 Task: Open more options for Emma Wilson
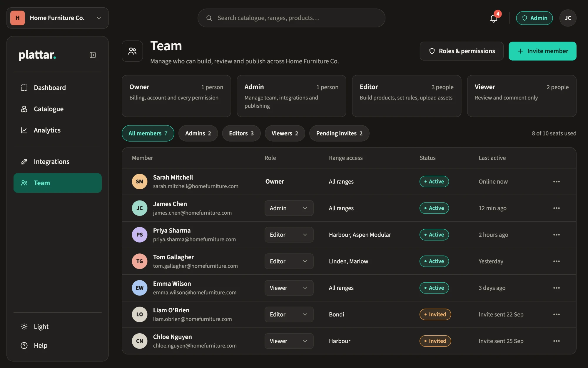(x=556, y=288)
